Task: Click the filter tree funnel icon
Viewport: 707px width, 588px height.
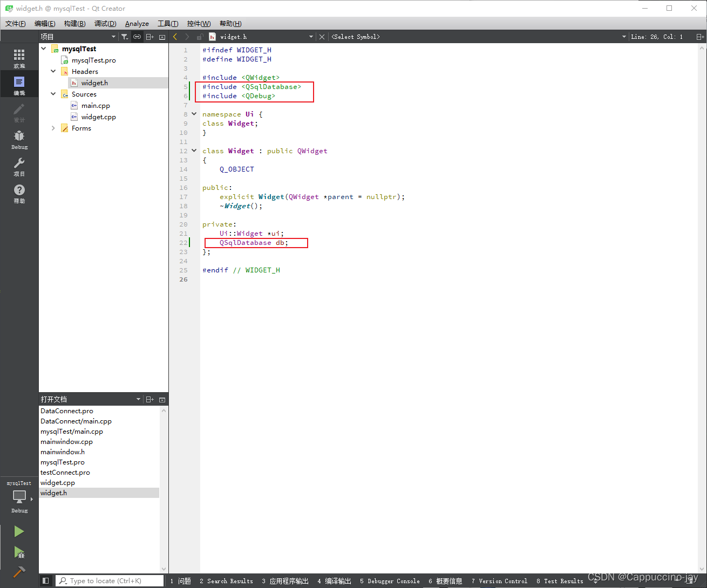Action: pyautogui.click(x=125, y=37)
